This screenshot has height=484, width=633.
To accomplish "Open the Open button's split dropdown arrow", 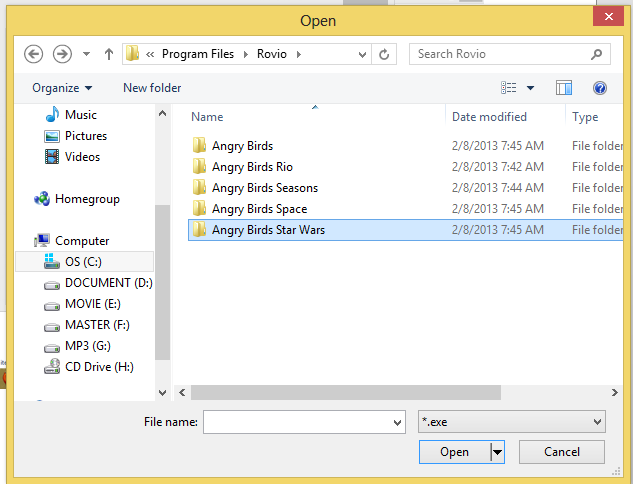I will click(x=498, y=452).
